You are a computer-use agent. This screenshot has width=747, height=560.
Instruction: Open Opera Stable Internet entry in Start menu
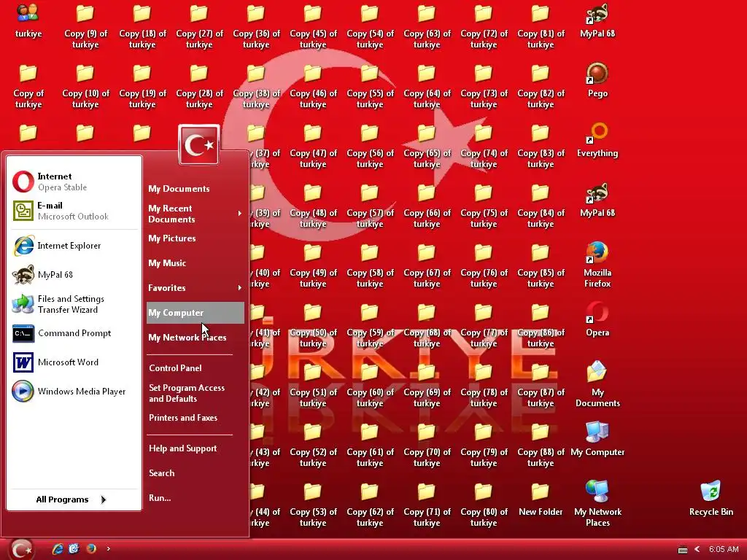[x=74, y=182]
